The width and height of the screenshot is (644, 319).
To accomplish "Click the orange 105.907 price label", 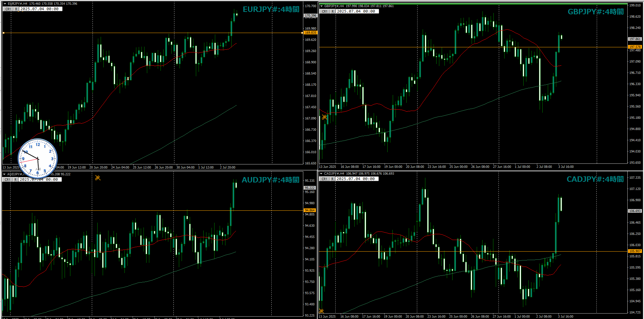I will point(634,251).
